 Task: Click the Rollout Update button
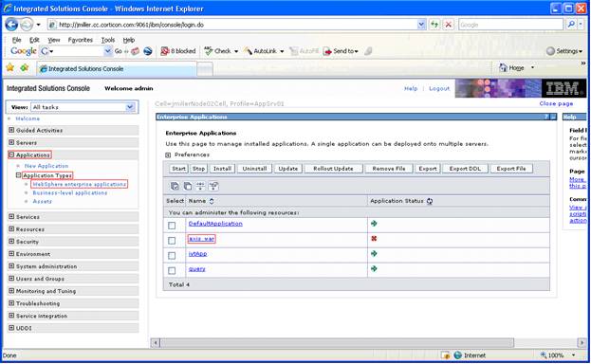333,169
